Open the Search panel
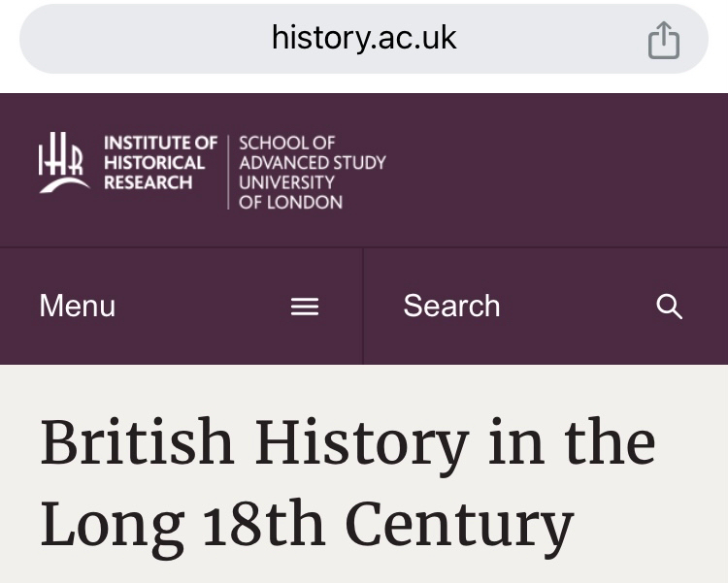Image resolution: width=728 pixels, height=583 pixels. click(x=546, y=307)
